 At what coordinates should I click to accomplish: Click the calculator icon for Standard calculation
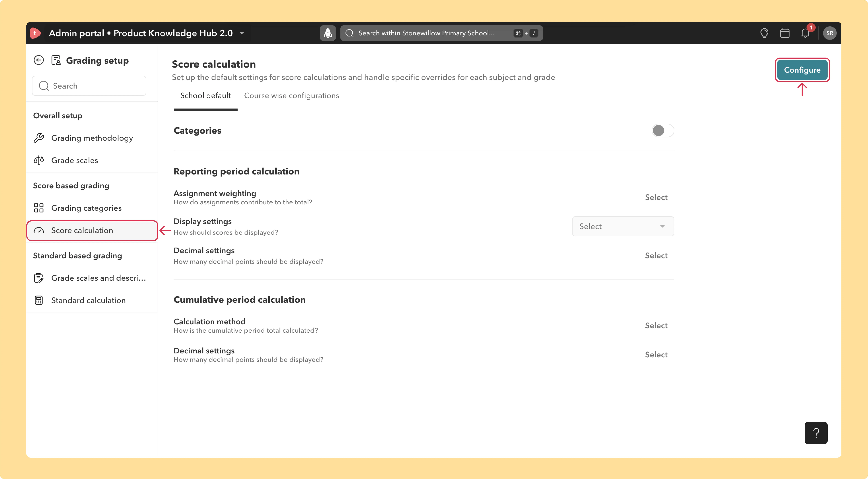[39, 300]
